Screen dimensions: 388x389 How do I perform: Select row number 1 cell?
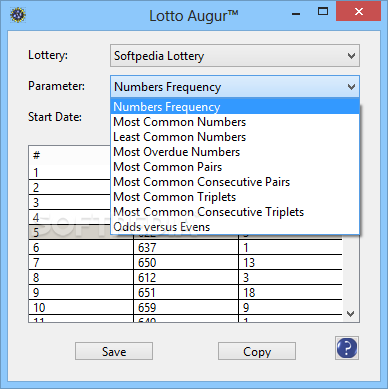point(69,172)
